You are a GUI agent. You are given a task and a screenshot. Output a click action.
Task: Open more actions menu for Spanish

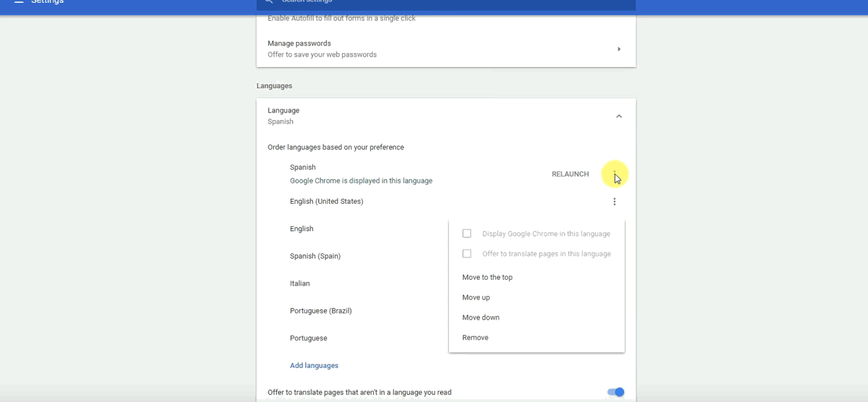point(614,174)
